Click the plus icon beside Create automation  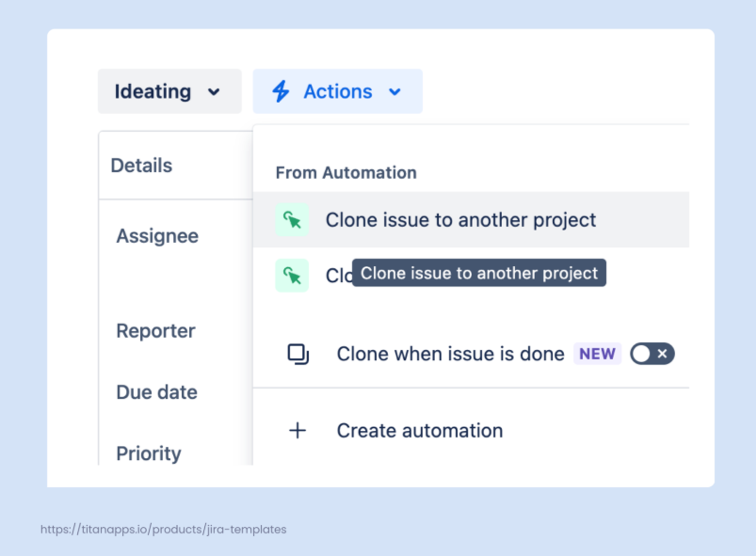(298, 431)
